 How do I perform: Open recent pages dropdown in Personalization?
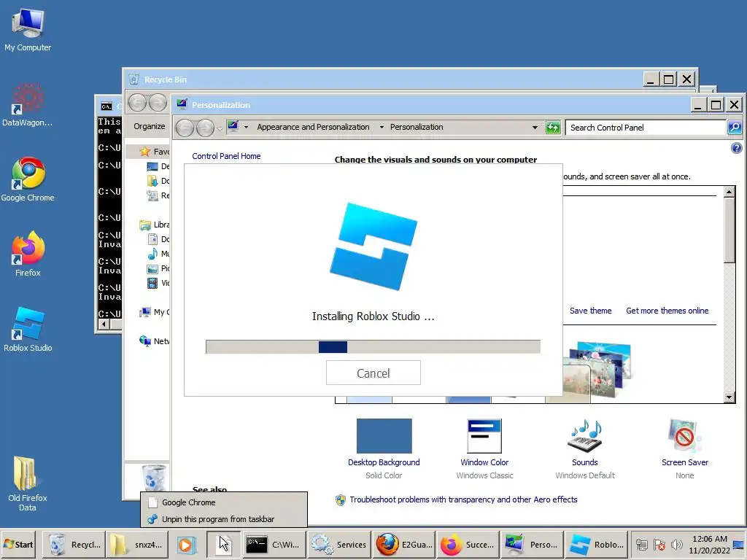219,128
